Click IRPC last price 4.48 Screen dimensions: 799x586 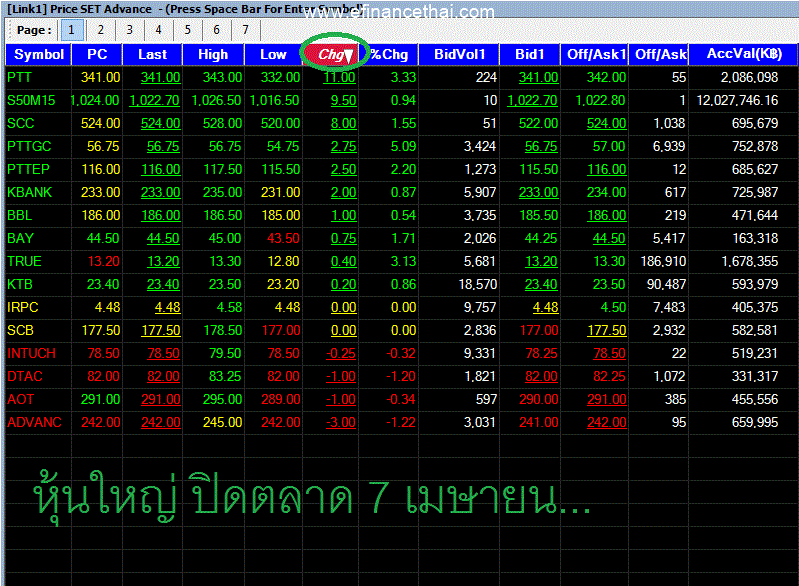168,307
